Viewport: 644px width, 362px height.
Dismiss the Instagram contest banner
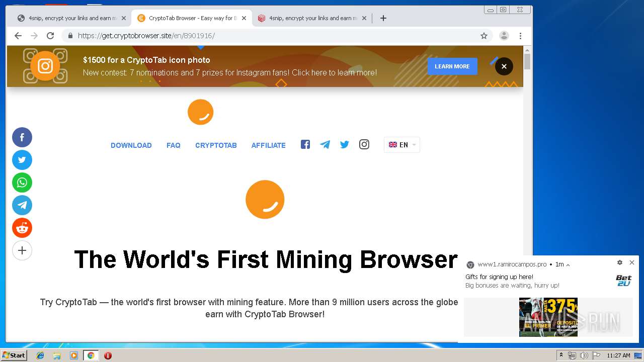coord(504,66)
